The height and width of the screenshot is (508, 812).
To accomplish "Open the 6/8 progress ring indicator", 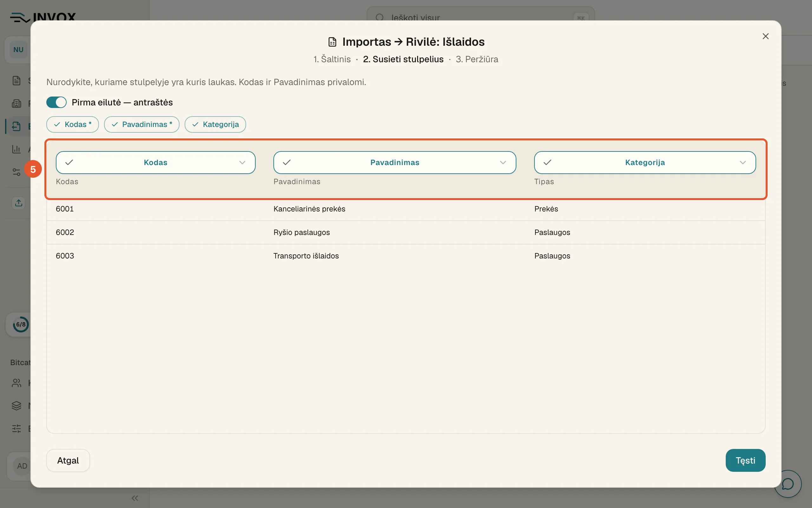I will tap(21, 324).
